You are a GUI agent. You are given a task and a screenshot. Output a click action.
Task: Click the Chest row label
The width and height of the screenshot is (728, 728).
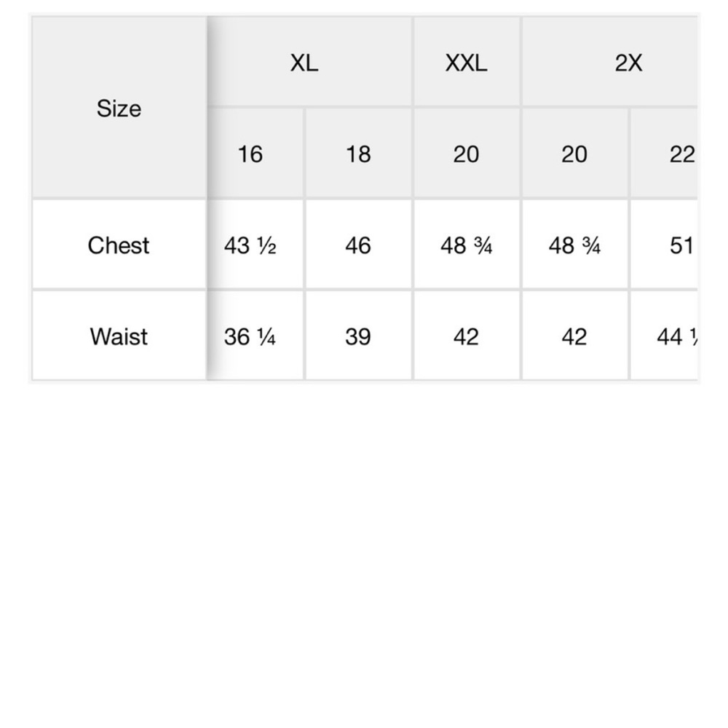(119, 245)
